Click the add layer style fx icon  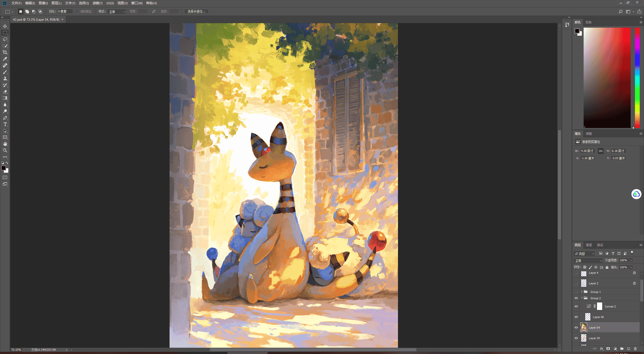601,349
